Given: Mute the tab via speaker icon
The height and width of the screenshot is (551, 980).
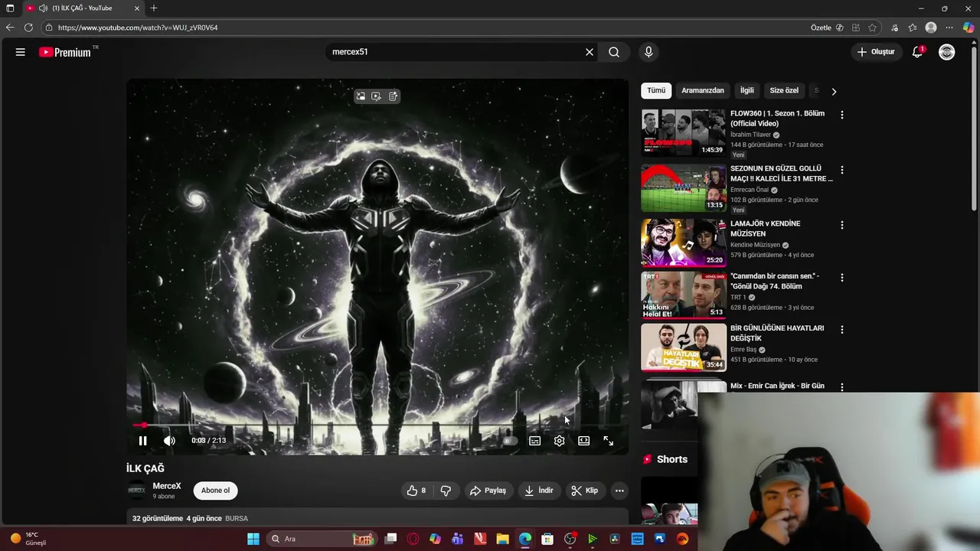Looking at the screenshot, I should (x=43, y=8).
